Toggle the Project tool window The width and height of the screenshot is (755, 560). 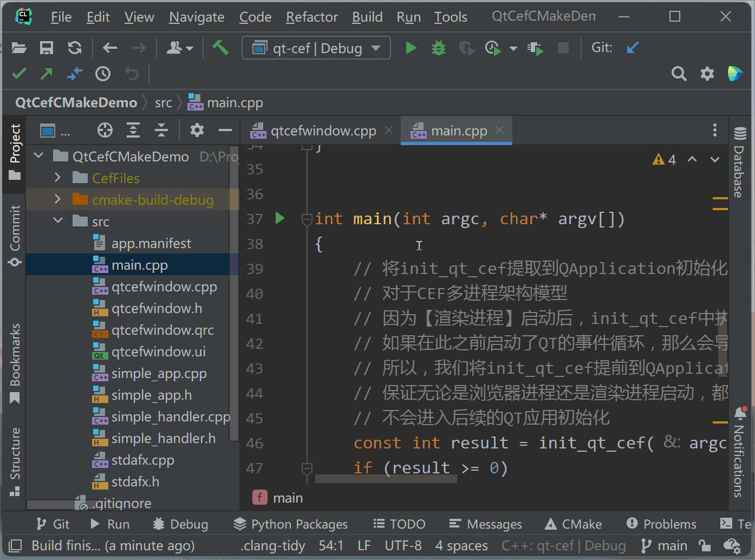coord(15,152)
